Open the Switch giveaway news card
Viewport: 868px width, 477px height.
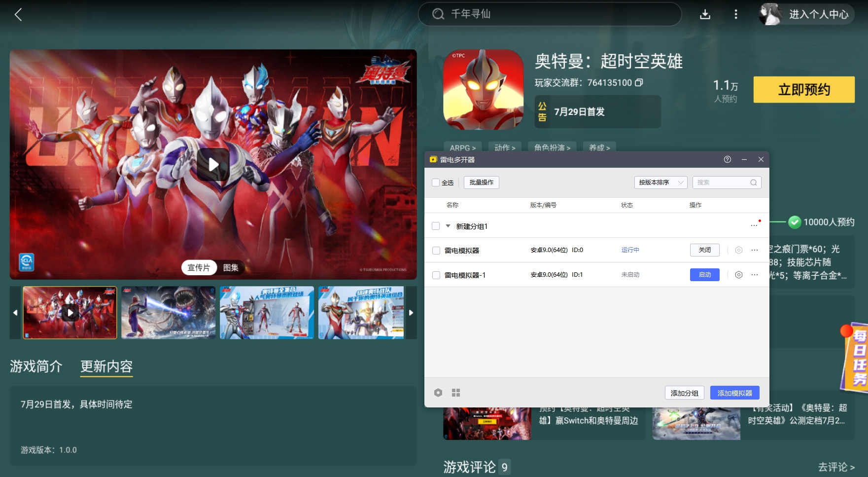click(544, 423)
